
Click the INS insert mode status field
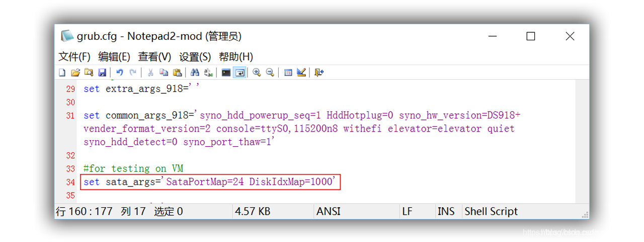tap(448, 212)
